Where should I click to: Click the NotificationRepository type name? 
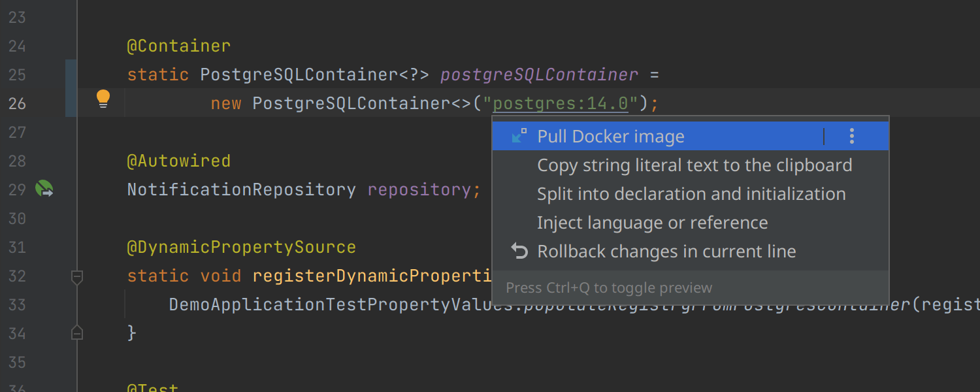tap(241, 190)
